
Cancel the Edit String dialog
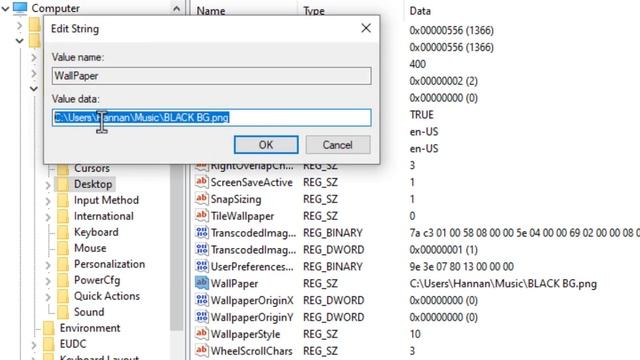tap(338, 145)
